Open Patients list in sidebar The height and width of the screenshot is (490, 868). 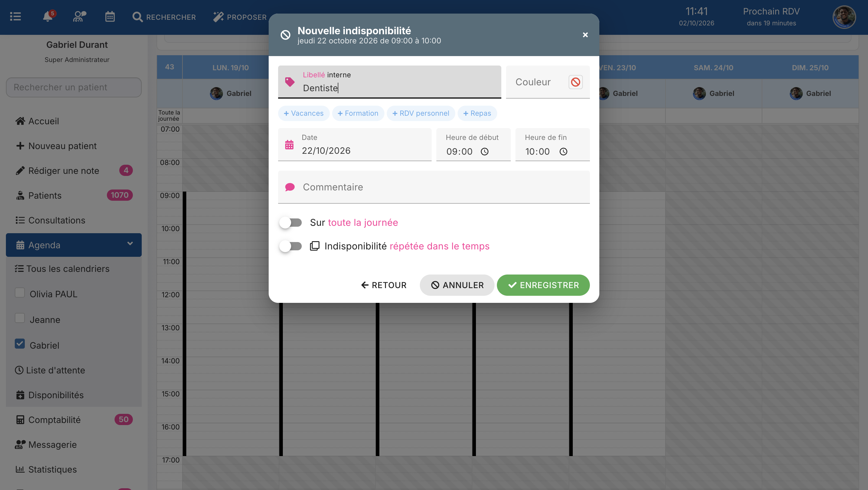[x=74, y=195]
